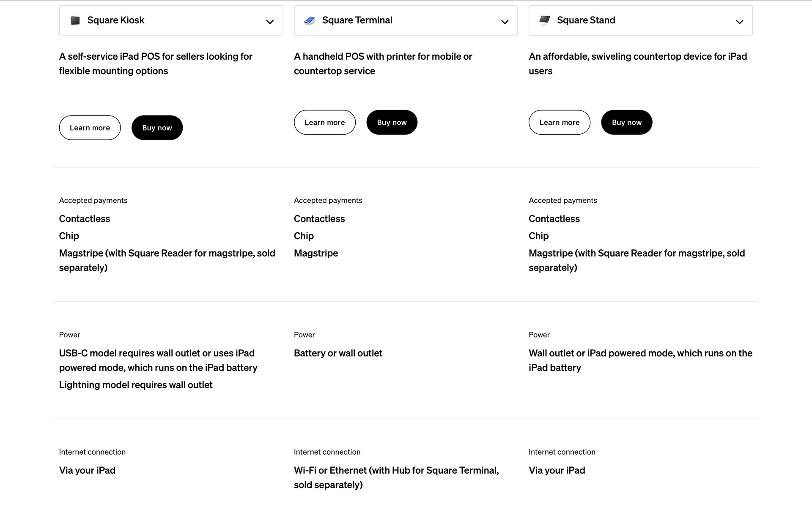Open Learn more for Square Terminal
The image size is (812, 508).
pos(324,122)
